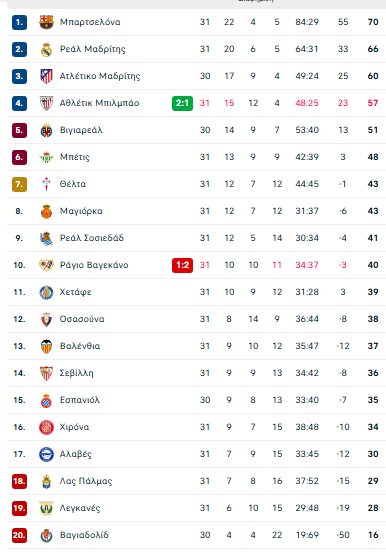The height and width of the screenshot is (553, 386).
Task: Click the Alavés blue crest icon
Action: tap(46, 454)
